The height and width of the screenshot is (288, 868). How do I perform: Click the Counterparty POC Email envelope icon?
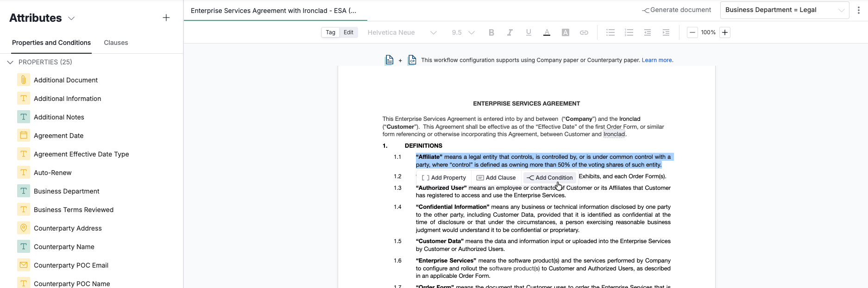click(x=24, y=265)
